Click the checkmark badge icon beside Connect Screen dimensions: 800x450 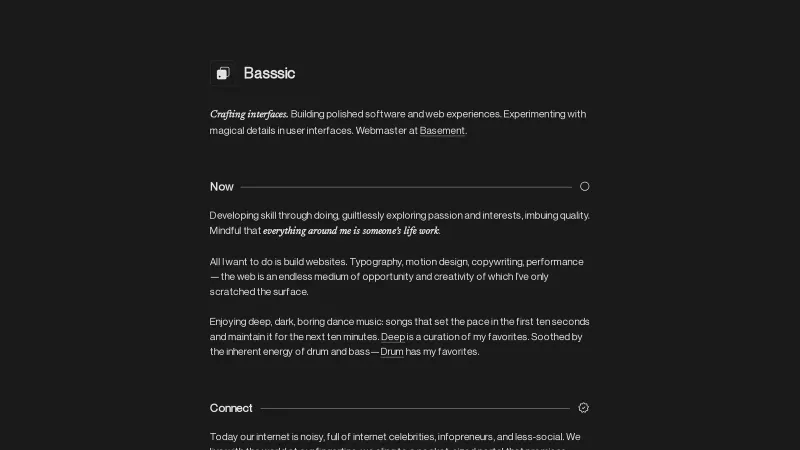pos(584,408)
